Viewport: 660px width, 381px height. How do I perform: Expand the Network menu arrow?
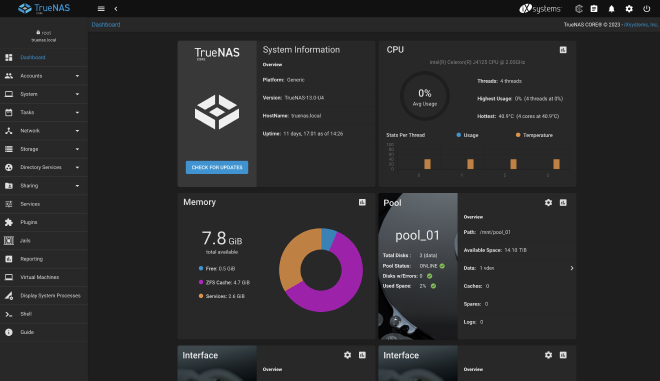pos(77,131)
